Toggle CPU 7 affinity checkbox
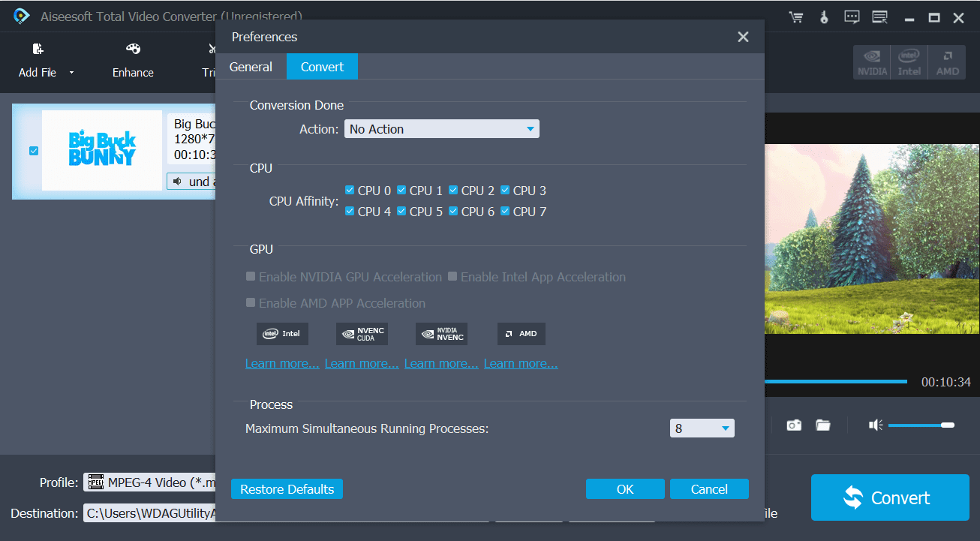The height and width of the screenshot is (541, 980). (505, 211)
